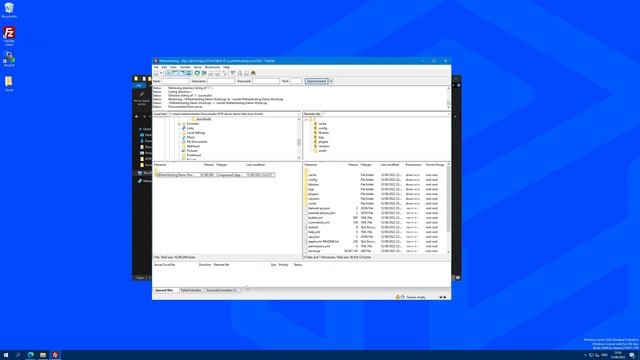Select the compressed zip file in local list

(214, 175)
